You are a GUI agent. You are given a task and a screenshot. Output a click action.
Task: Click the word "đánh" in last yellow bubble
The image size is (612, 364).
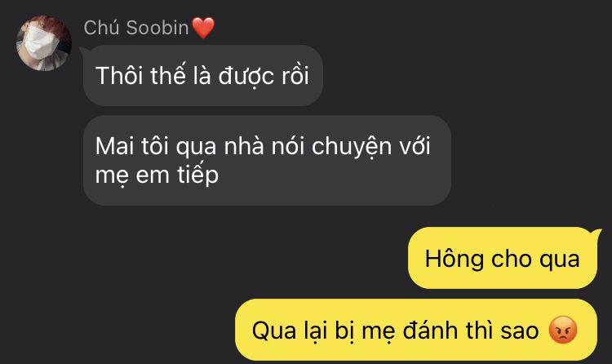click(431, 330)
